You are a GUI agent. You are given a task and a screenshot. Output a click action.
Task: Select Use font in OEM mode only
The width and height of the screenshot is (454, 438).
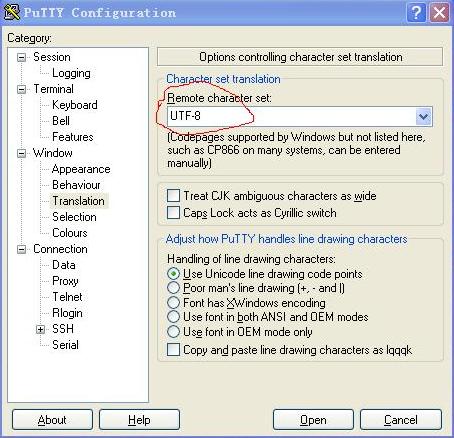[173, 332]
